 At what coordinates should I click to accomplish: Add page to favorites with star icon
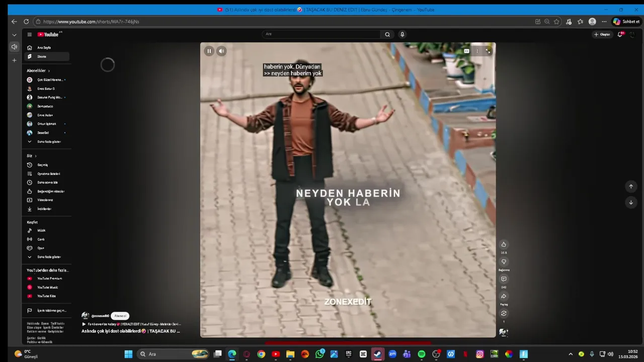point(556,22)
